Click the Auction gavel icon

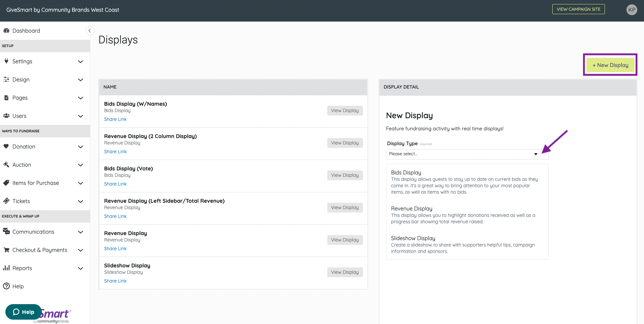[6, 165]
